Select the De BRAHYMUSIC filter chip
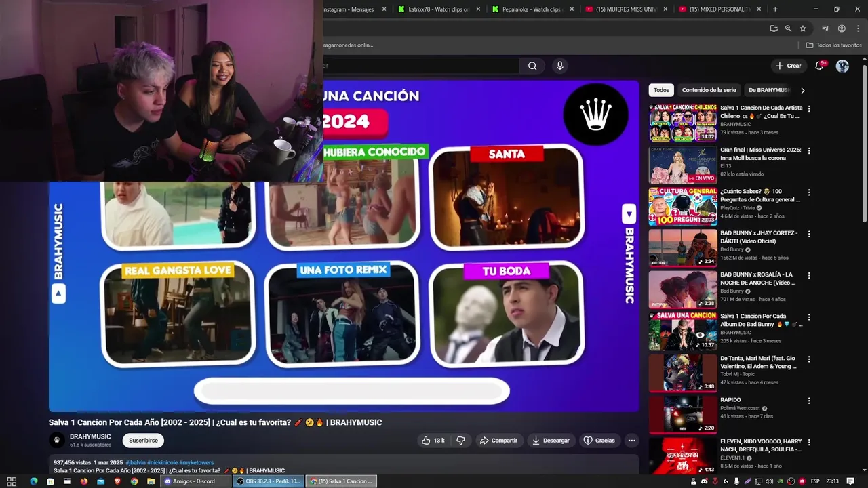Image resolution: width=868 pixels, height=488 pixels. [x=768, y=90]
